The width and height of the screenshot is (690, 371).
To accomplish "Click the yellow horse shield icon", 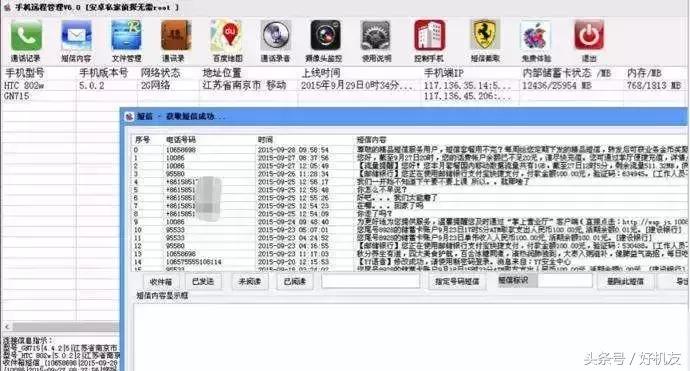I will (484, 35).
